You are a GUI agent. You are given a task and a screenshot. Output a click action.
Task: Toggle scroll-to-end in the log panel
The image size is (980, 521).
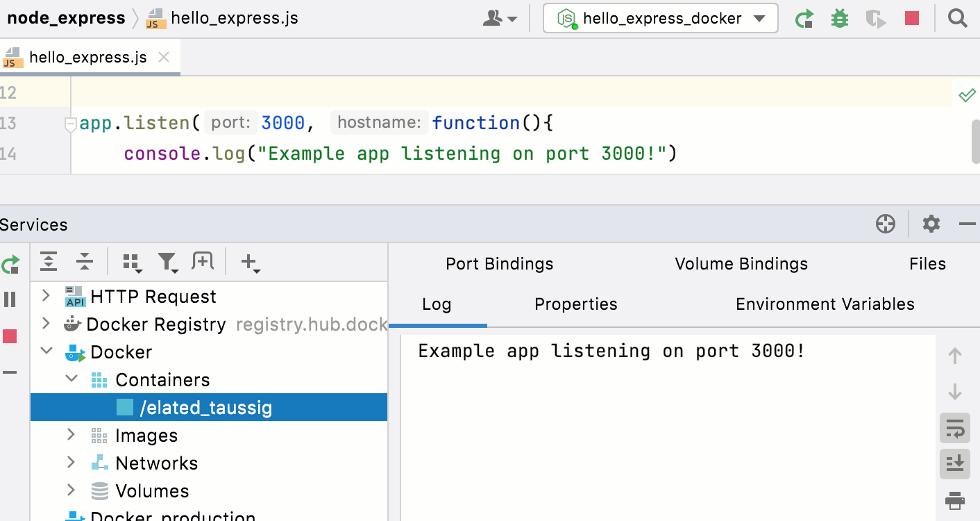point(955,463)
